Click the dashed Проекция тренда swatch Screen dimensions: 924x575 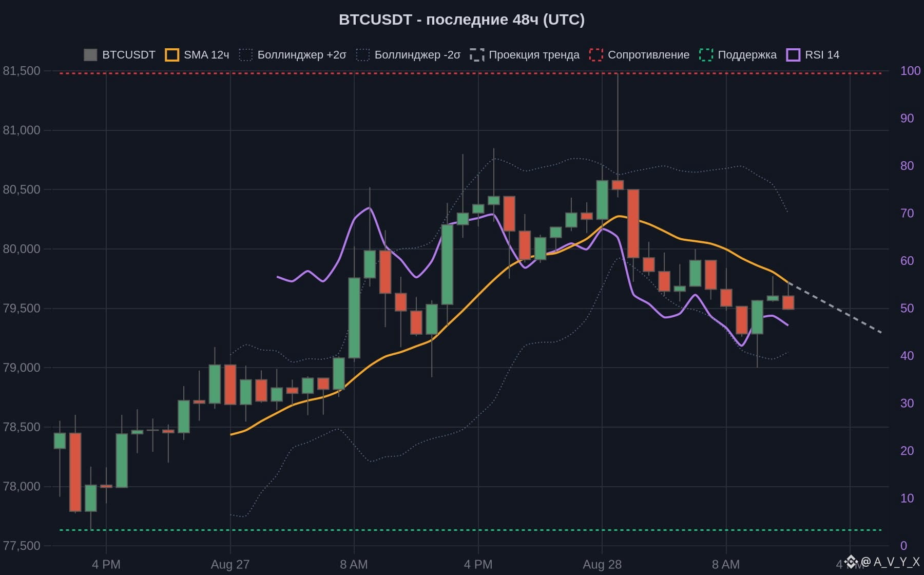click(x=477, y=55)
